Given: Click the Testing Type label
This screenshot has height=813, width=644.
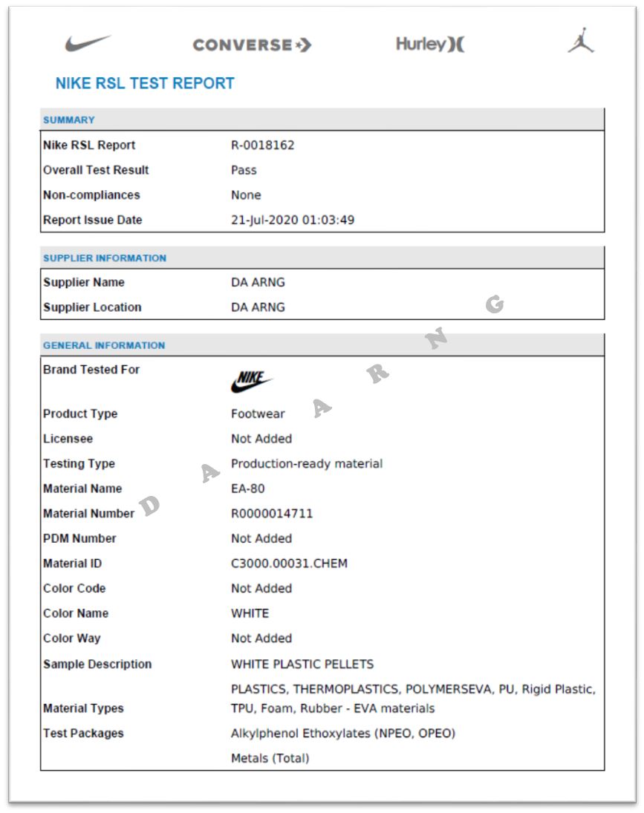Looking at the screenshot, I should [x=79, y=463].
